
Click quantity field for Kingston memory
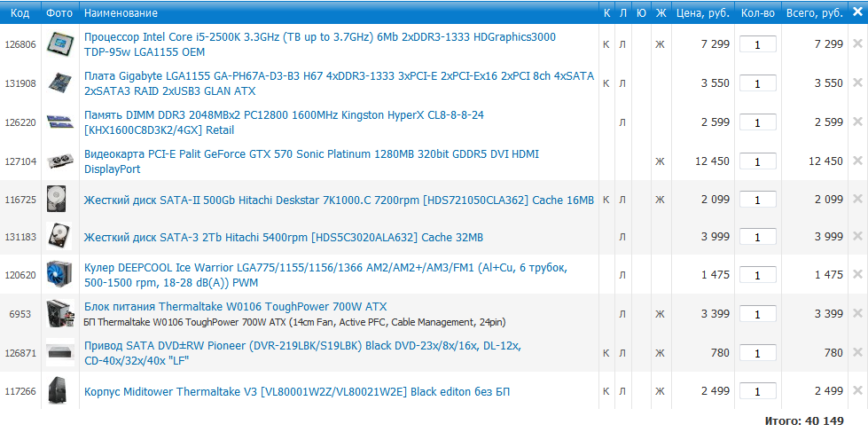point(758,122)
